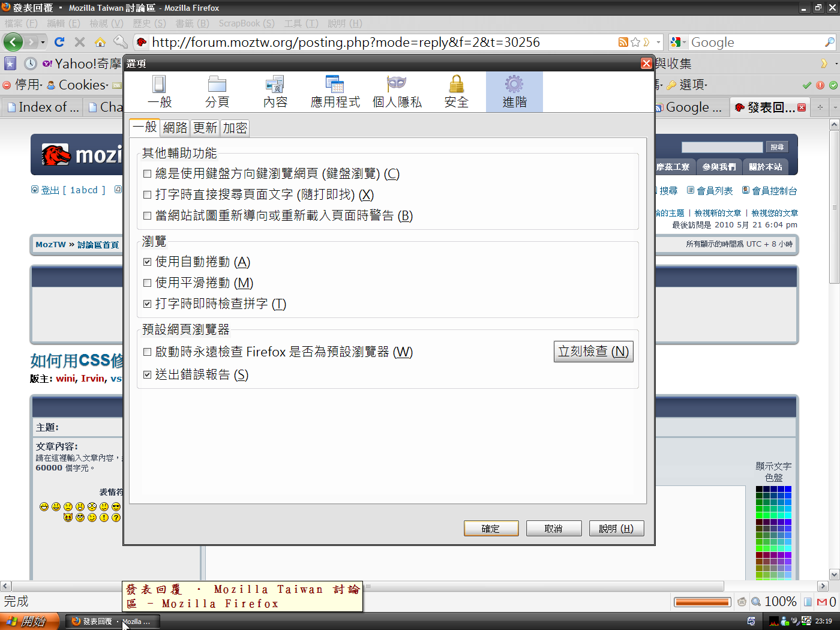
Task: Insert the evil red-eyed devil emoticon
Action: click(68, 518)
